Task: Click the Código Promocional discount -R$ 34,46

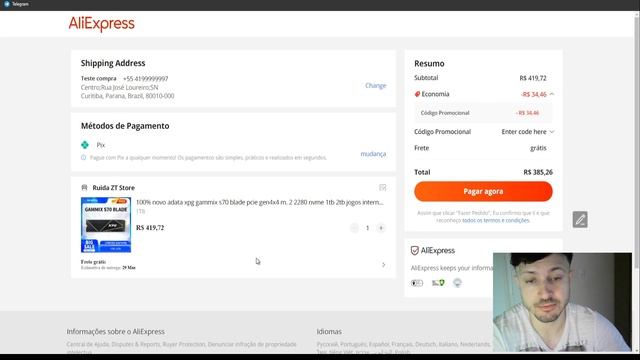Action: 527,113
